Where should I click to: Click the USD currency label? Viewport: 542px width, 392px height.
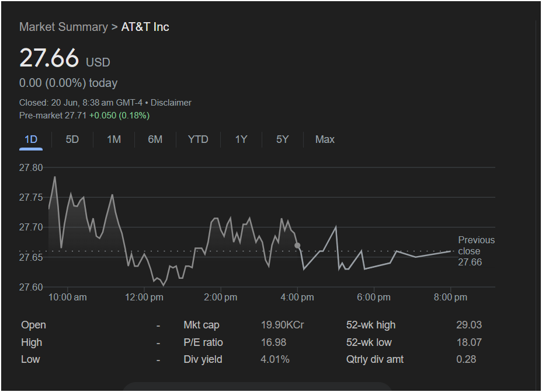pyautogui.click(x=98, y=62)
